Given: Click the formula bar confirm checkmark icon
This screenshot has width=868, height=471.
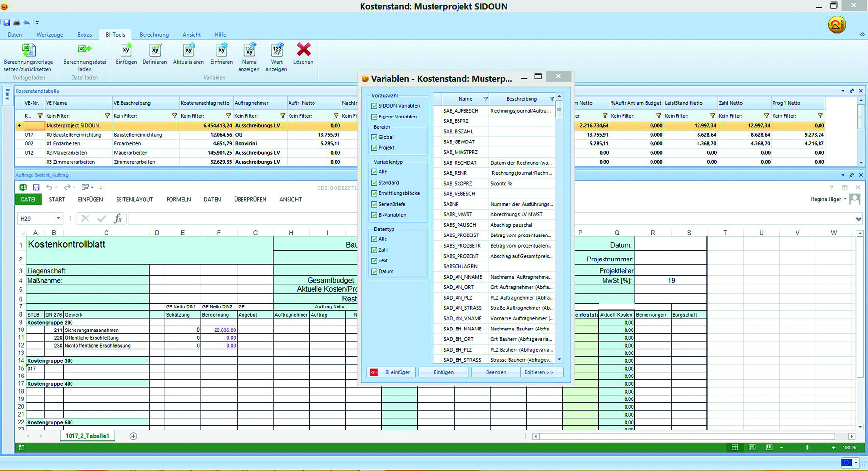Looking at the screenshot, I should pos(101,219).
